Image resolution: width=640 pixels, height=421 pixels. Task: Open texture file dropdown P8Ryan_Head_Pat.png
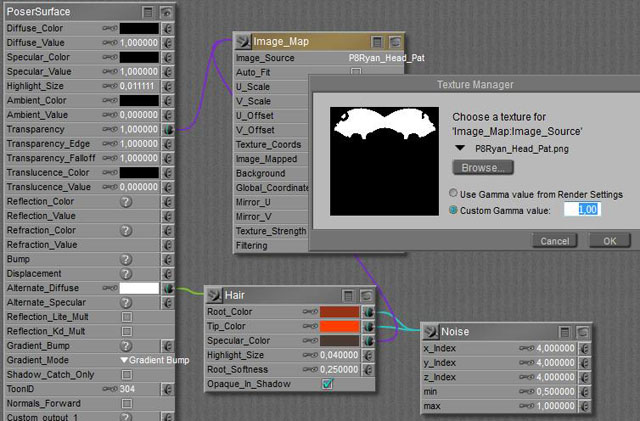[x=461, y=146]
